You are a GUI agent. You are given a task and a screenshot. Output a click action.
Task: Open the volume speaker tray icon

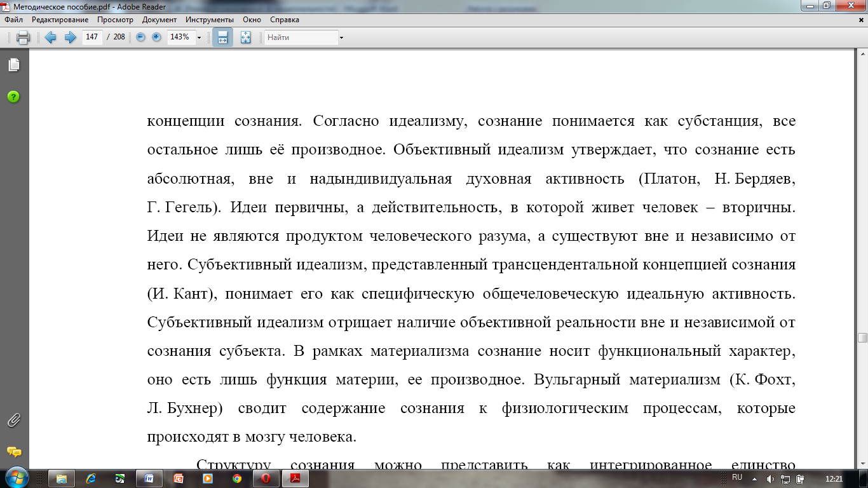770,479
